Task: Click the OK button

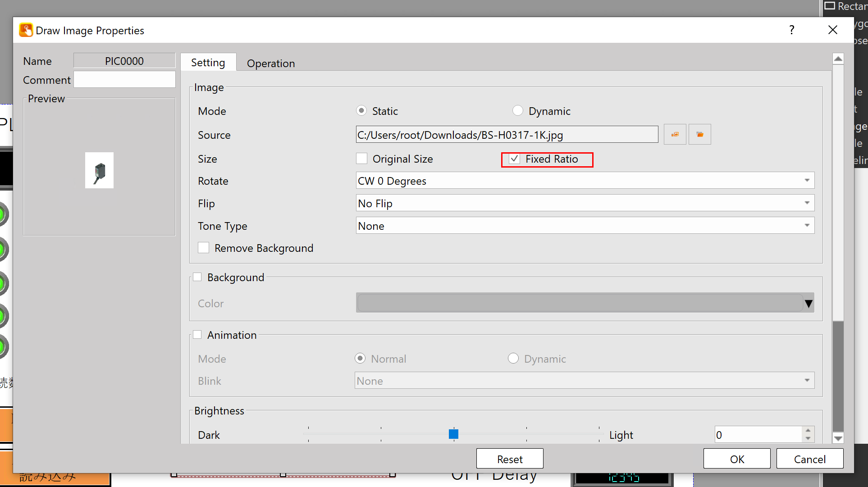Action: coord(736,459)
